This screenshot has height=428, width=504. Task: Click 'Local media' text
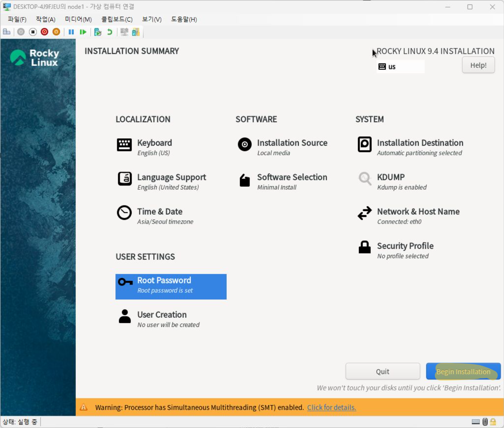coord(273,153)
